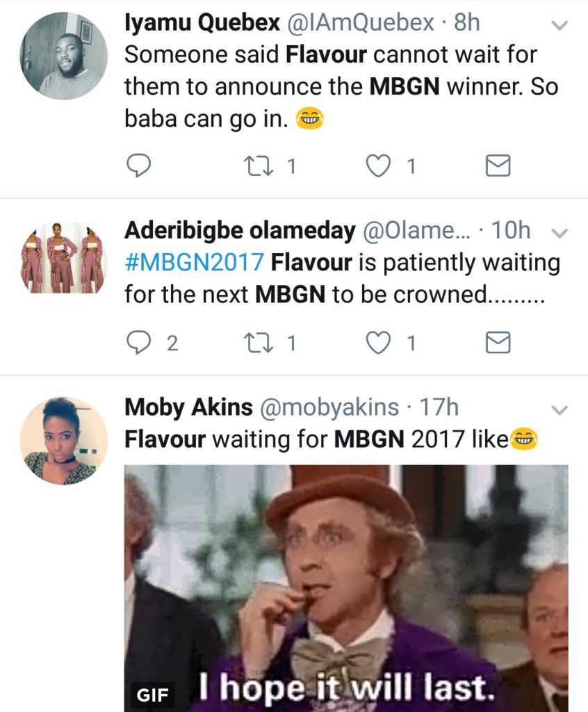This screenshot has height=712, width=588.
Task: Play the 'I hope it will last' GIF
Action: click(x=346, y=588)
